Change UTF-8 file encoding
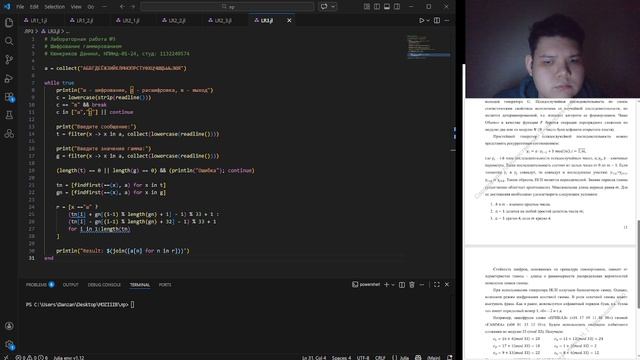Image resolution: width=640 pixels, height=360 pixels. click(363, 358)
